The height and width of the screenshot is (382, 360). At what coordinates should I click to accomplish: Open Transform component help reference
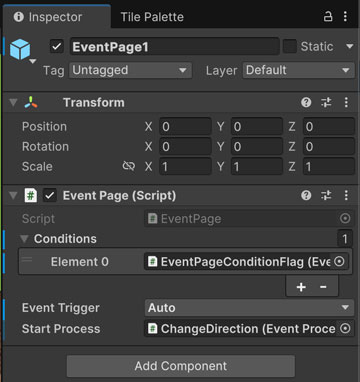(306, 102)
